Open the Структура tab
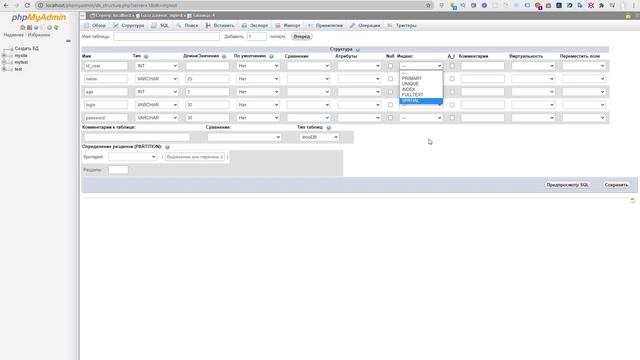 coord(129,25)
